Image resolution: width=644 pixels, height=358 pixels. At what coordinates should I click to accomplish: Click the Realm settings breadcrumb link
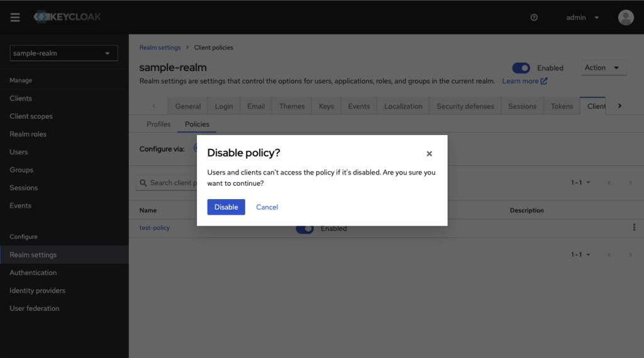160,48
